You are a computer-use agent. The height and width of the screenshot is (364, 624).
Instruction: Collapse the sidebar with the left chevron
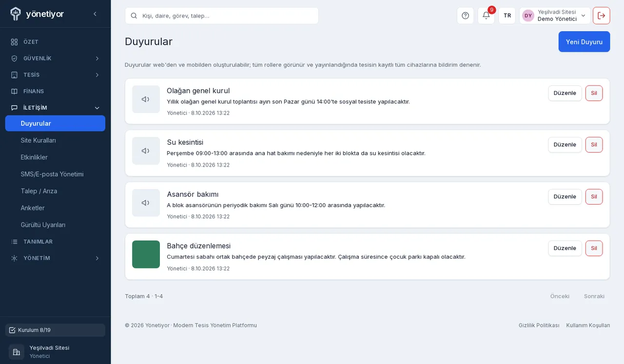tap(95, 14)
